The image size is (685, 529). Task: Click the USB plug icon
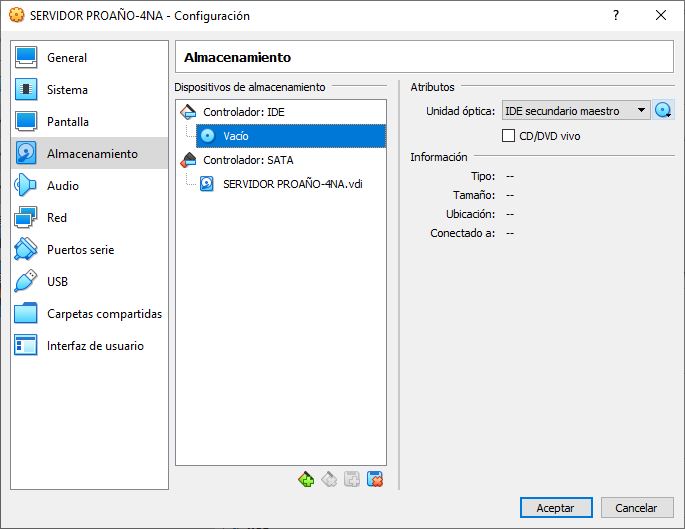pos(25,281)
